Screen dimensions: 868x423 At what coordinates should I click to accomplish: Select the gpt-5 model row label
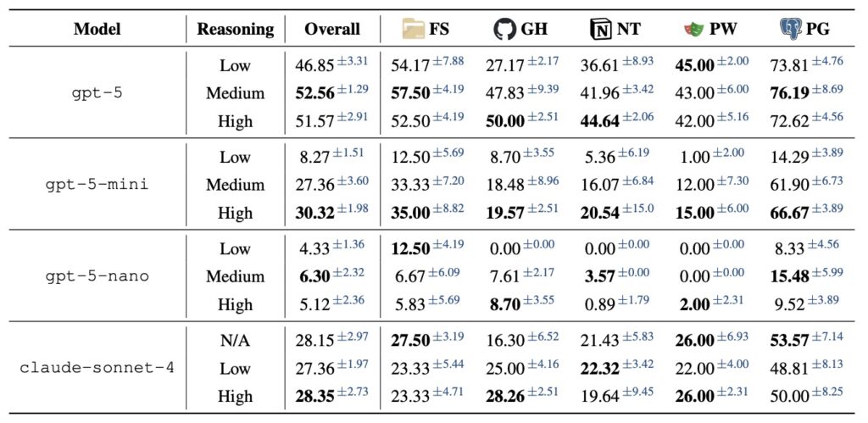(96, 93)
